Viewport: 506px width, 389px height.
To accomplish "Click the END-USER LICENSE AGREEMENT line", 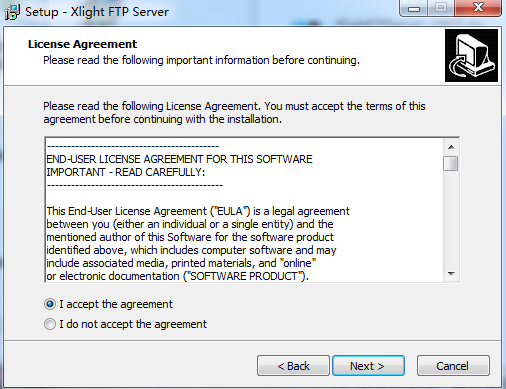I will 179,159.
